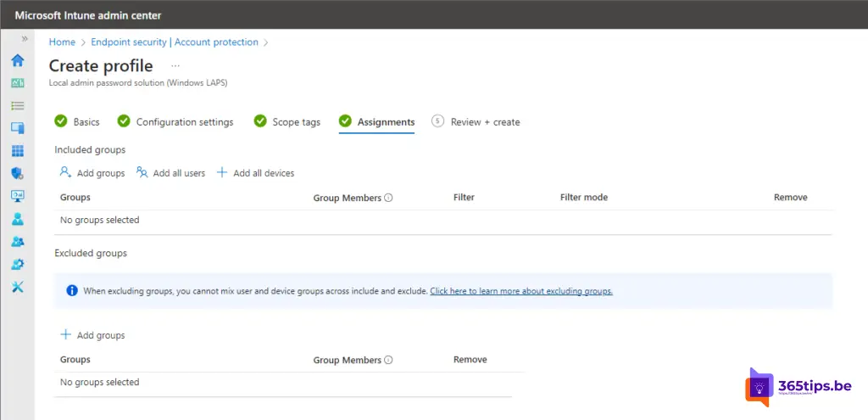Open the Groups icon in the sidebar
The width and height of the screenshot is (868, 420).
18,242
